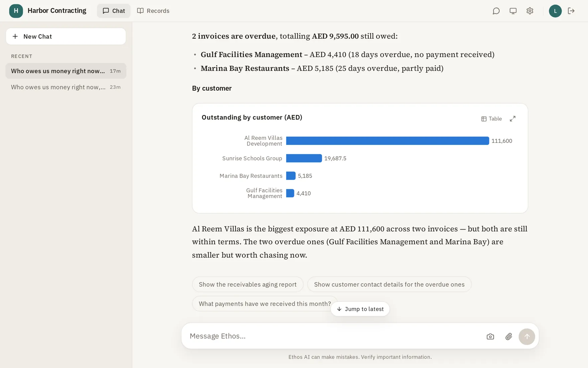Open the recent chat from 17m ago
Image resolution: width=588 pixels, height=368 pixels.
click(x=66, y=71)
